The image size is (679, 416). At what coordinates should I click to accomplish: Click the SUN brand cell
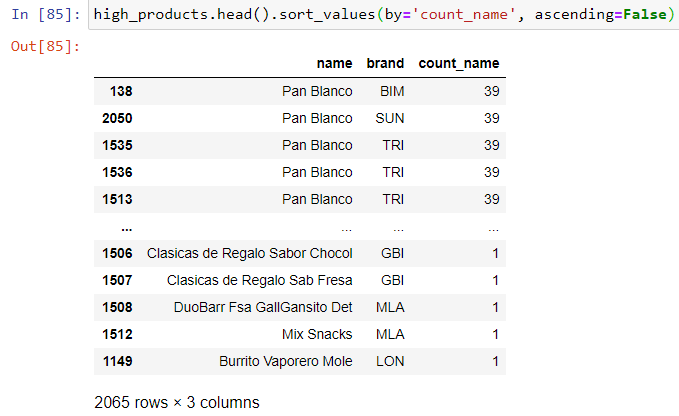(x=390, y=118)
